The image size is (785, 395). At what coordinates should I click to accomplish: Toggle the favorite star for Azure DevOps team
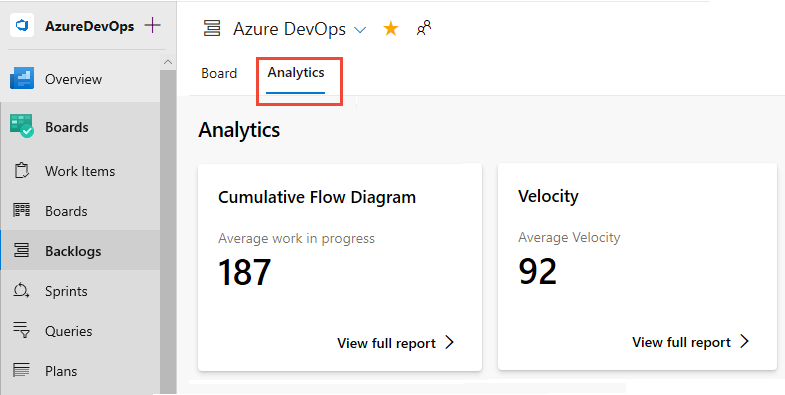pos(390,29)
